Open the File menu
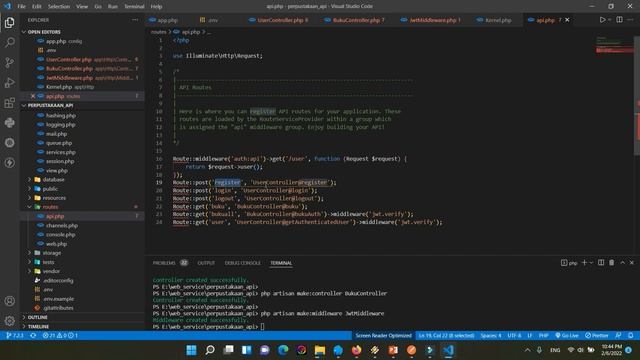Screen dimensions: 640x360 point(21,7)
